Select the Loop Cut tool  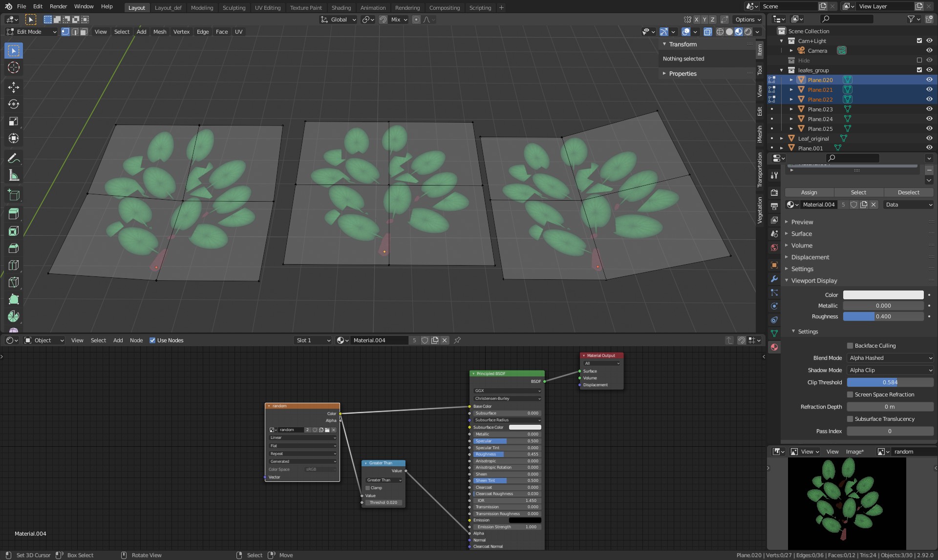click(x=14, y=265)
